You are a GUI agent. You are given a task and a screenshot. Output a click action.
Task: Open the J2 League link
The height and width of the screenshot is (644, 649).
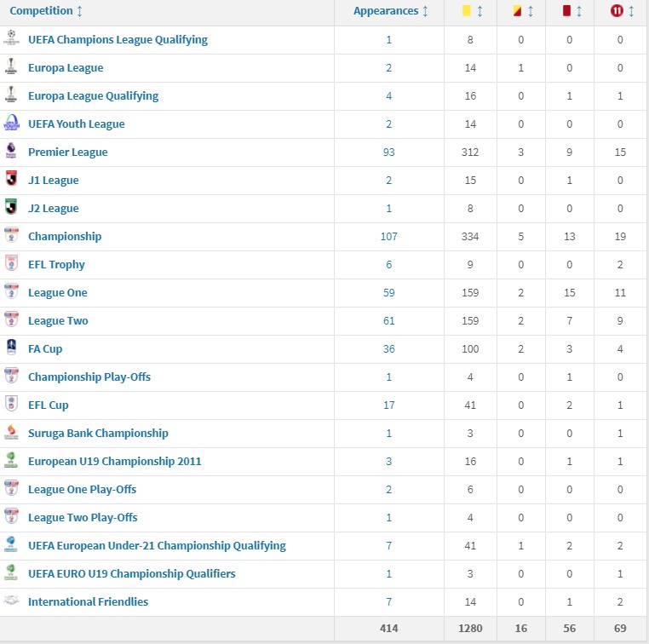point(54,209)
